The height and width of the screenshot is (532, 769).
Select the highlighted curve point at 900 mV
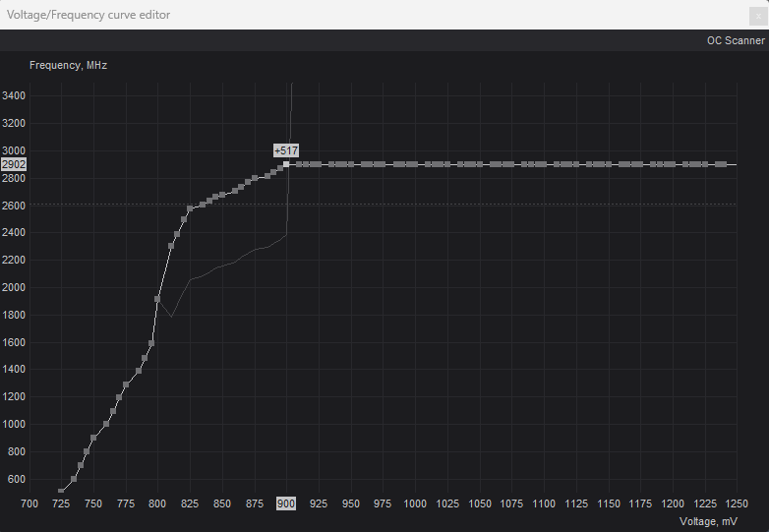click(x=286, y=164)
